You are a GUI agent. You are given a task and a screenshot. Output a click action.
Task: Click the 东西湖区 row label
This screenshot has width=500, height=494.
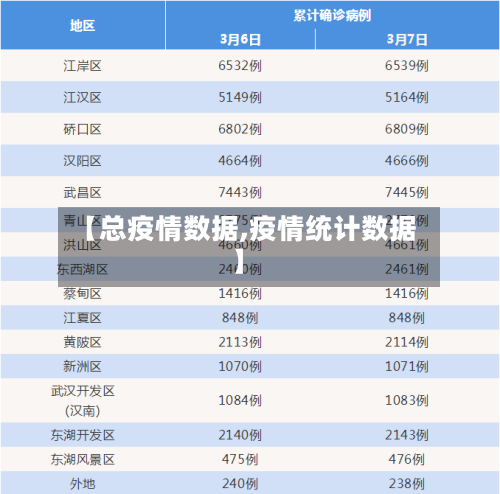(82, 269)
